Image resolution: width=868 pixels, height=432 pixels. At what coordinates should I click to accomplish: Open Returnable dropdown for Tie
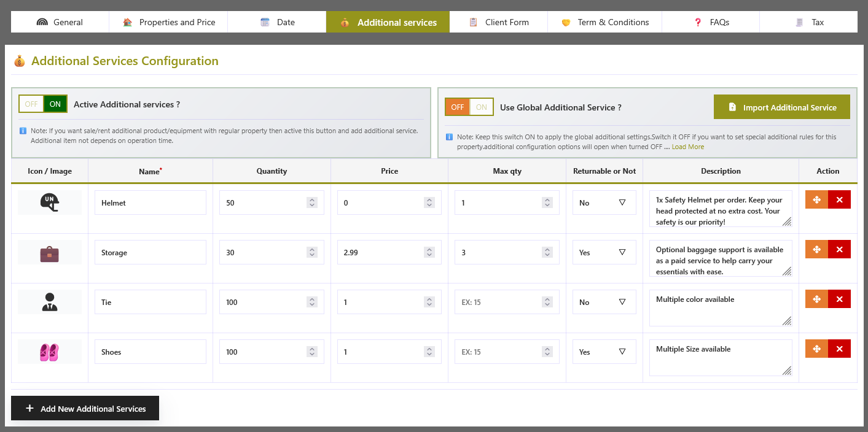point(604,302)
